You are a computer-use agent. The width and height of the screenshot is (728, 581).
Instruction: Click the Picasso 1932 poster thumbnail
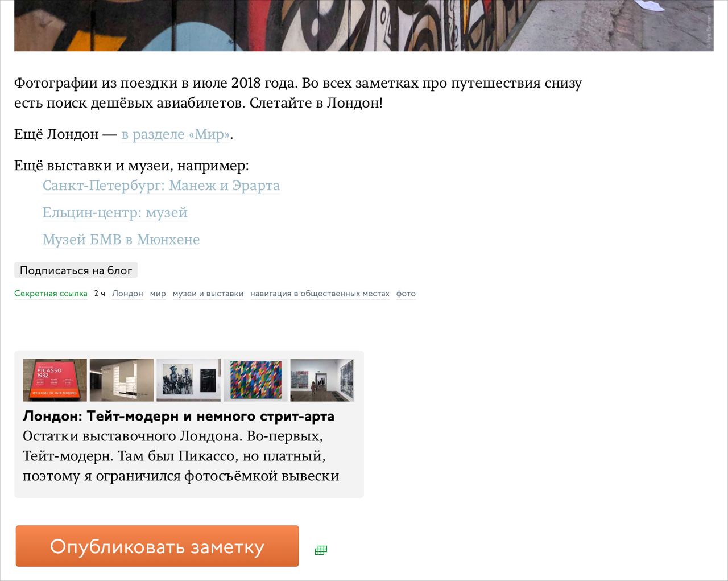click(x=55, y=380)
